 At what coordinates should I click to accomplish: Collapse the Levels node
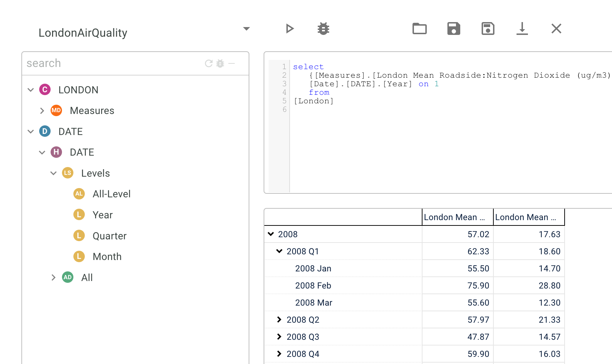(53, 173)
